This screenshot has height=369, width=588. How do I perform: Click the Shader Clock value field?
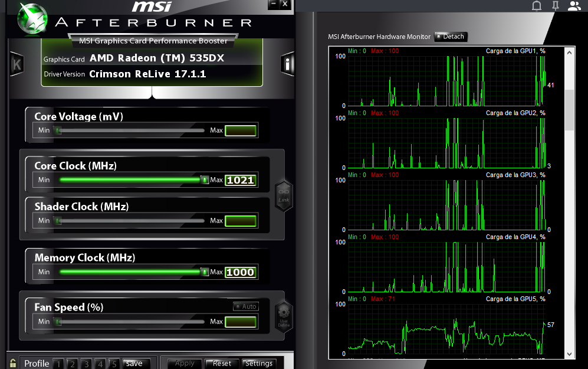241,221
